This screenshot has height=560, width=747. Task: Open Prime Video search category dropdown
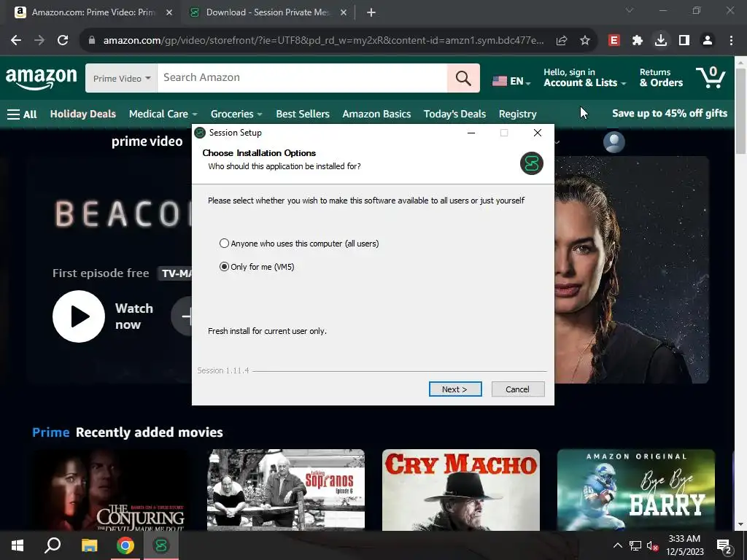click(x=122, y=78)
